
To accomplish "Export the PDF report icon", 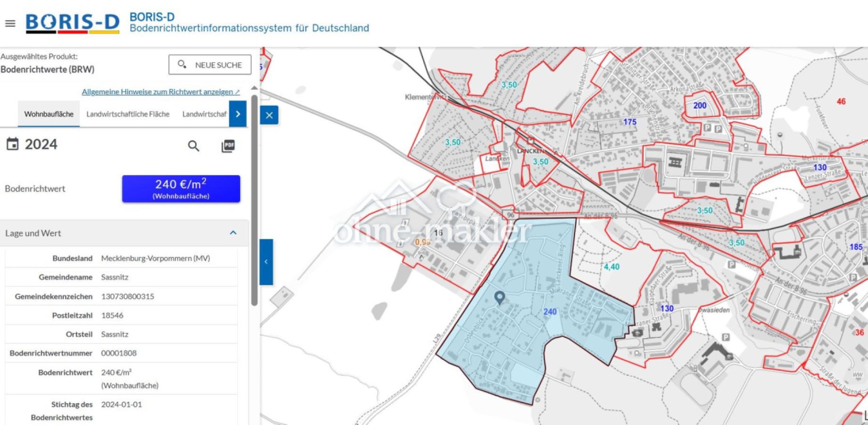I will coord(228,146).
